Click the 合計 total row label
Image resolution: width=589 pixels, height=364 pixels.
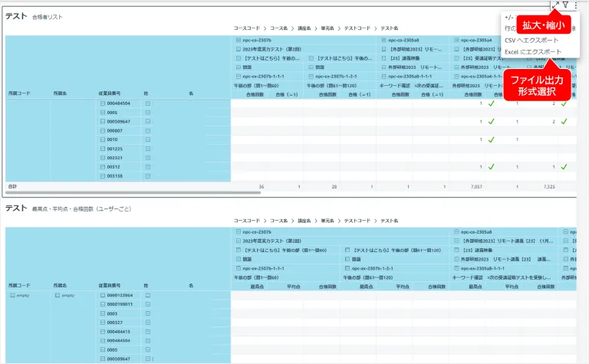[12, 186]
